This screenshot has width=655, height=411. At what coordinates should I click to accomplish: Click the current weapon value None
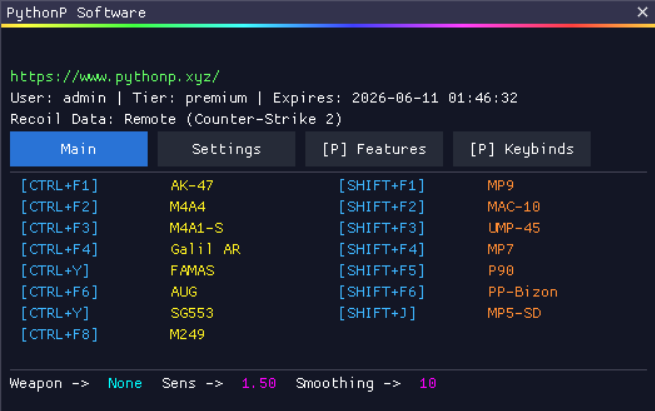tap(125, 383)
